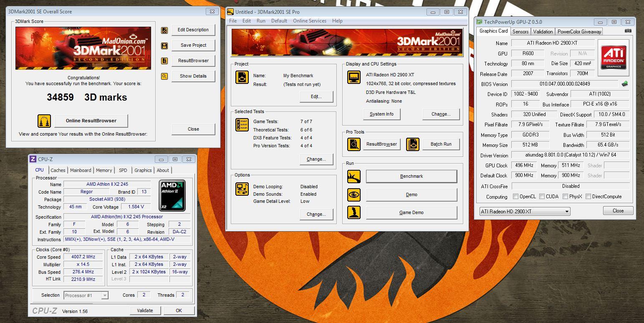Click the Batch Run icon
This screenshot has width=644, height=323.
[x=412, y=144]
